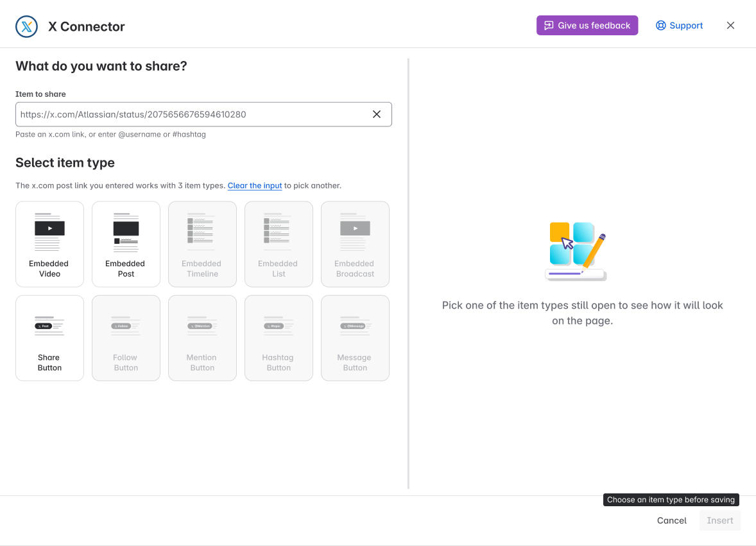Click the X Connector logo icon
This screenshot has height=546, width=756.
26,26
